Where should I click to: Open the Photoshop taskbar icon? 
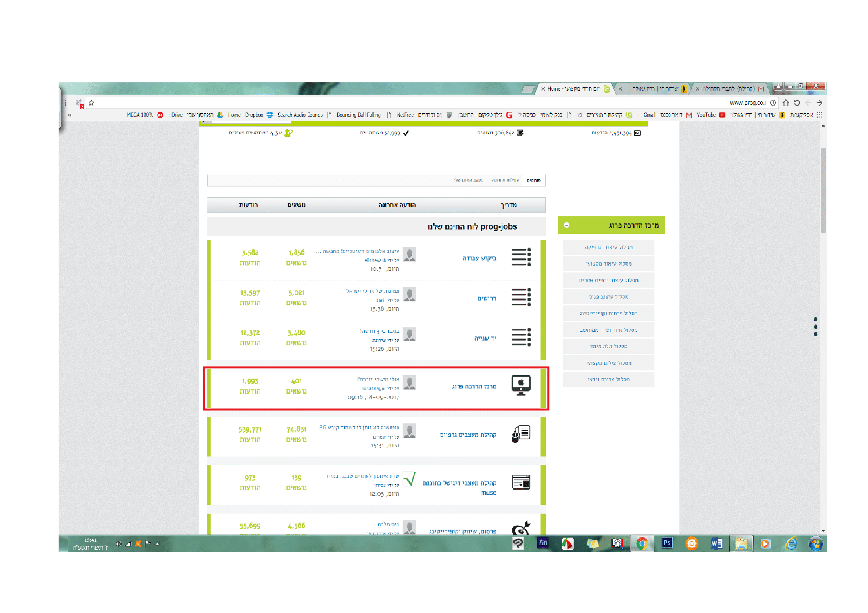coord(667,543)
